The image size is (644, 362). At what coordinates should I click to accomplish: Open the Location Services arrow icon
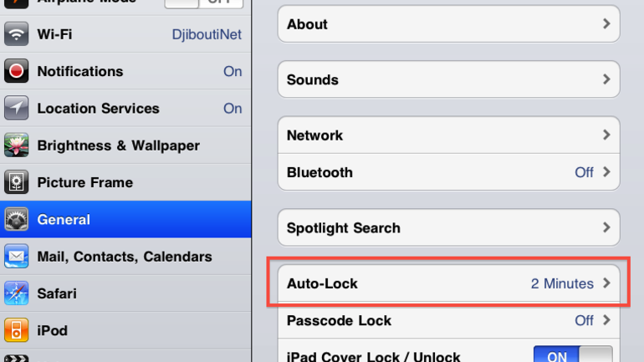pyautogui.click(x=16, y=108)
